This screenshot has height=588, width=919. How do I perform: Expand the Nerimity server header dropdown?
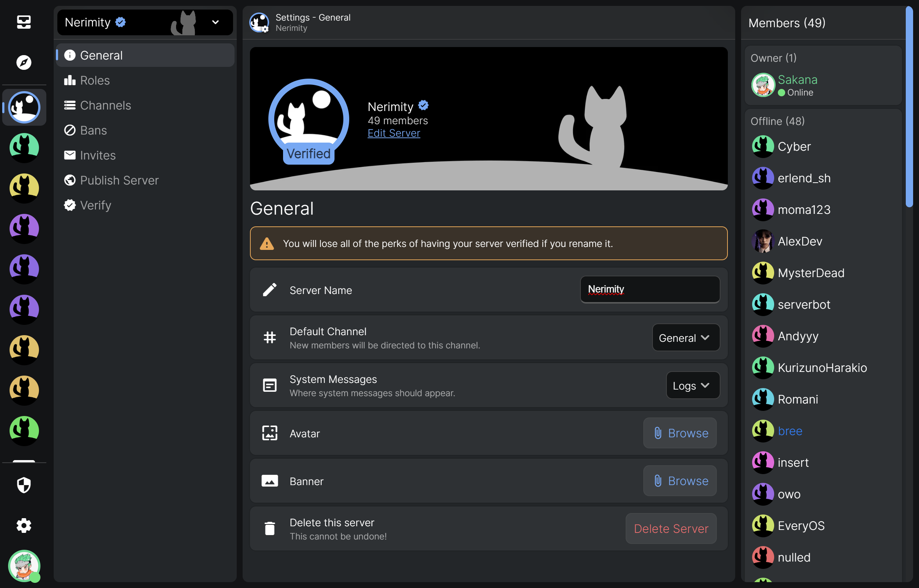(215, 22)
